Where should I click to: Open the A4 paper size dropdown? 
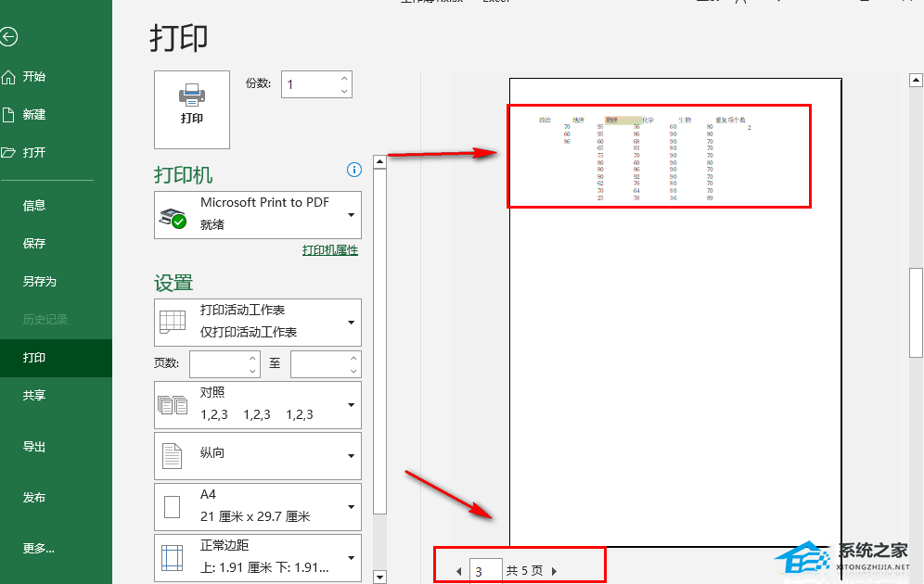(258, 507)
